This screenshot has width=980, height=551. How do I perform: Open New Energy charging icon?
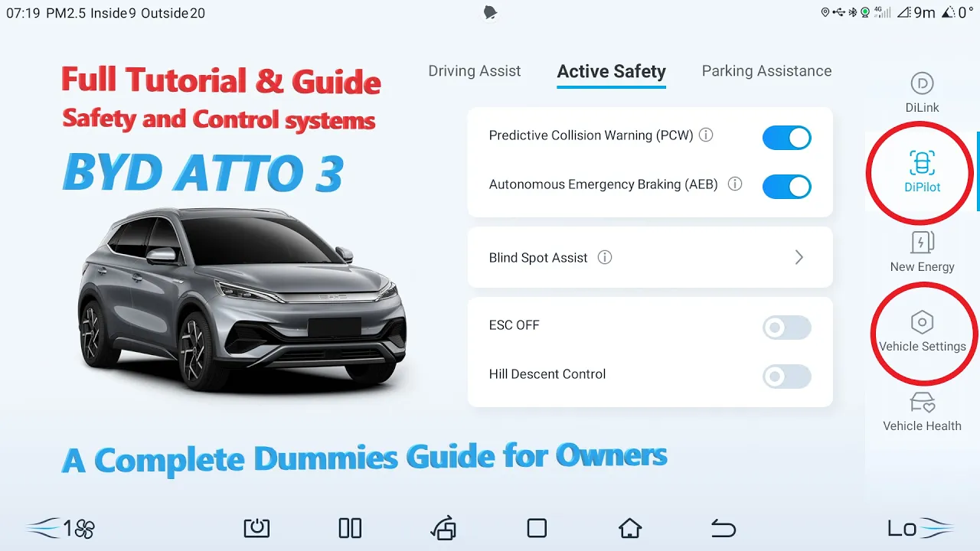pyautogui.click(x=922, y=243)
